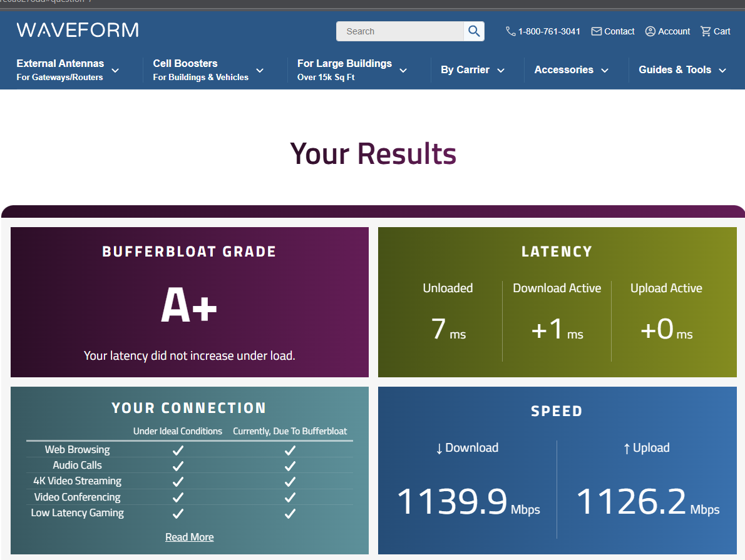745x560 pixels.
Task: Click 4K Video Streaming ideal-conditions checkmark
Action: 178,482
